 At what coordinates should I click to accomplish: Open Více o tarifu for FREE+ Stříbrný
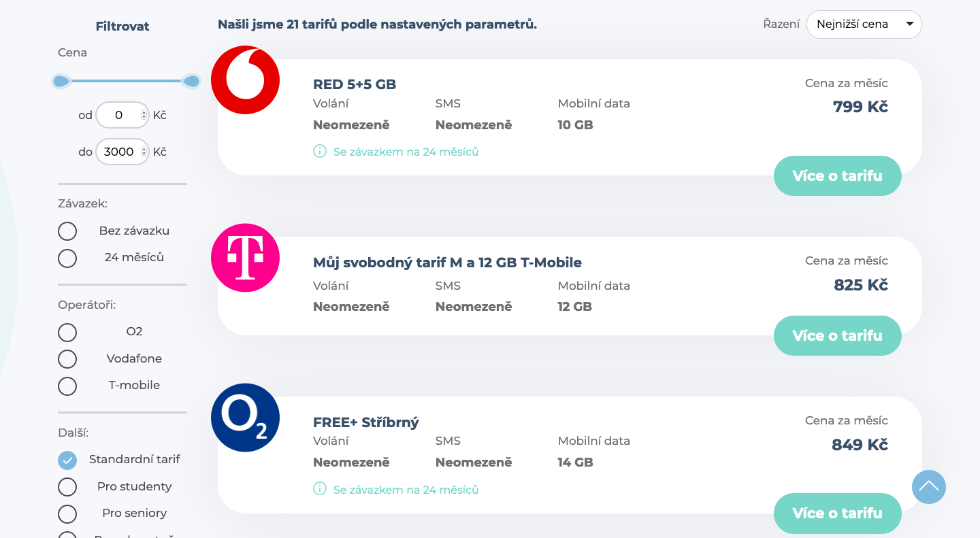coord(838,514)
